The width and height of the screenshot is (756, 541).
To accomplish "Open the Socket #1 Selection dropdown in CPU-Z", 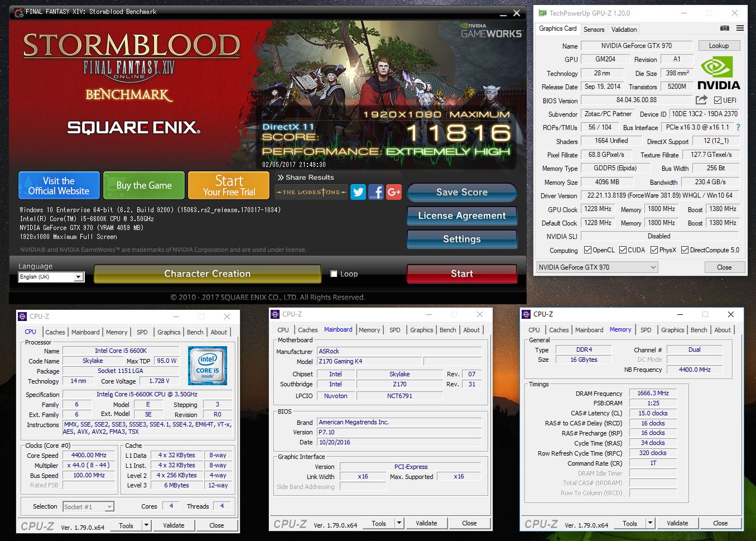I will pyautogui.click(x=88, y=507).
